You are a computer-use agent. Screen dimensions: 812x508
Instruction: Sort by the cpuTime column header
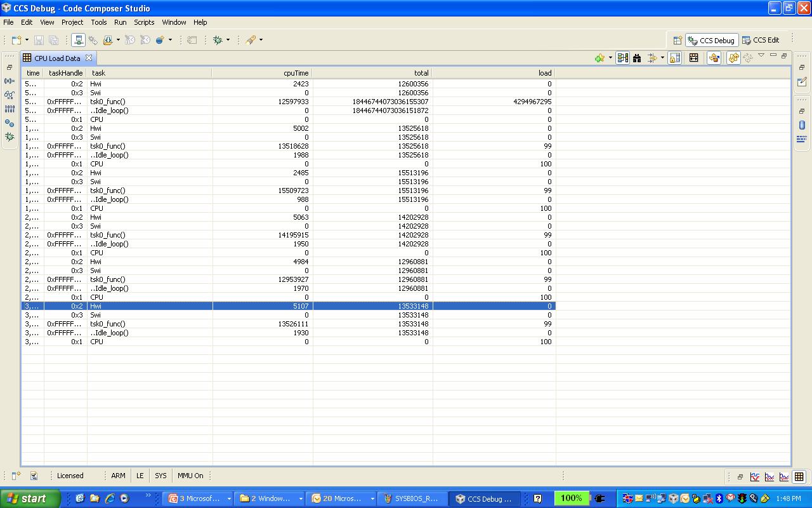[x=262, y=73]
